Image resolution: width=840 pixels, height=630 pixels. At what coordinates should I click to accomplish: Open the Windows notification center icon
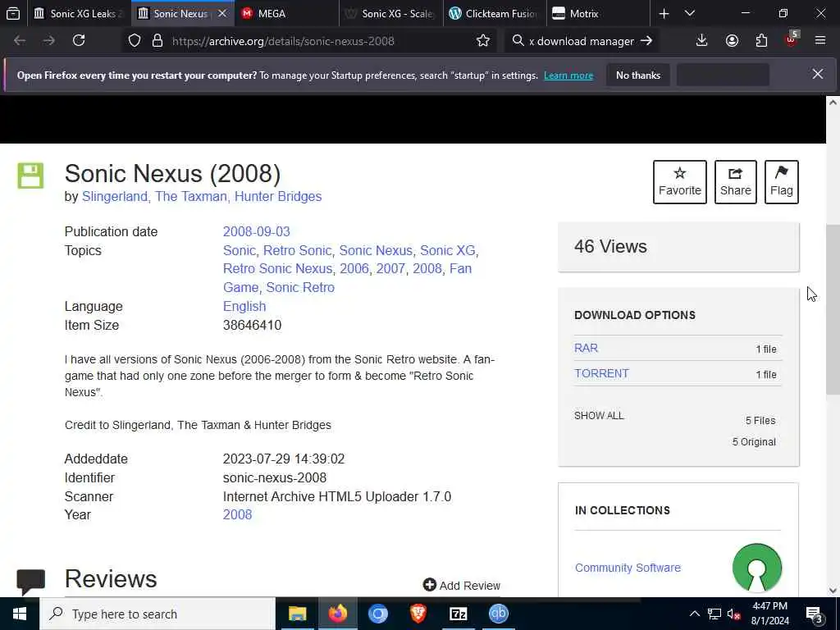(815, 614)
